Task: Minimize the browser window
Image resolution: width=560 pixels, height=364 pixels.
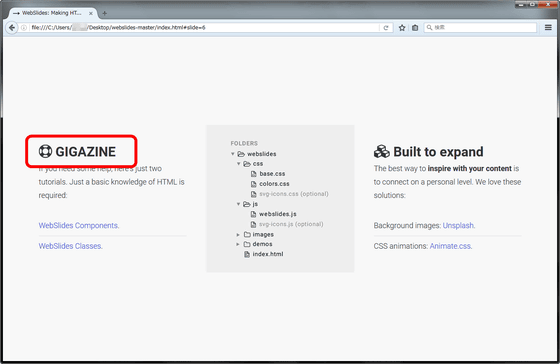Action: click(521, 4)
